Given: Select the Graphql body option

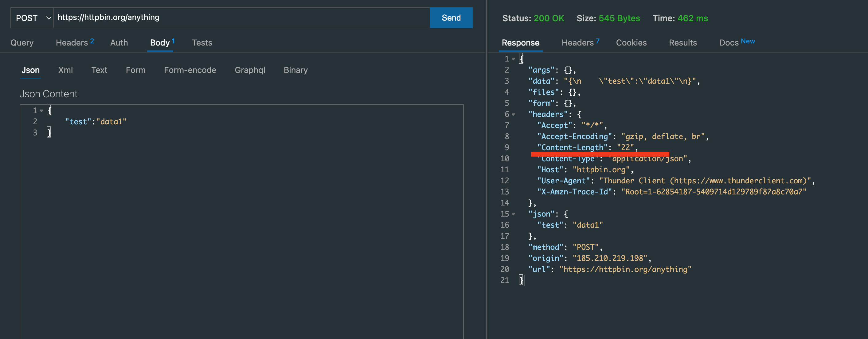Looking at the screenshot, I should click(250, 70).
